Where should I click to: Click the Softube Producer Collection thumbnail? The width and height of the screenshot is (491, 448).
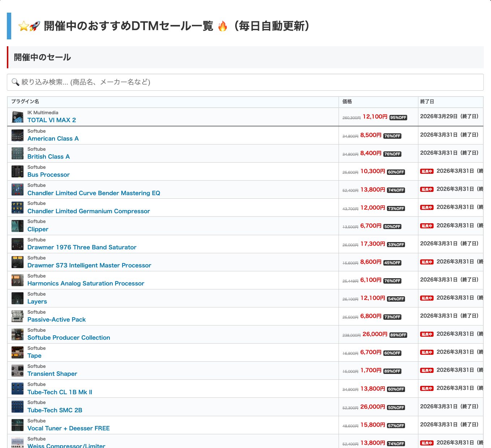17,334
